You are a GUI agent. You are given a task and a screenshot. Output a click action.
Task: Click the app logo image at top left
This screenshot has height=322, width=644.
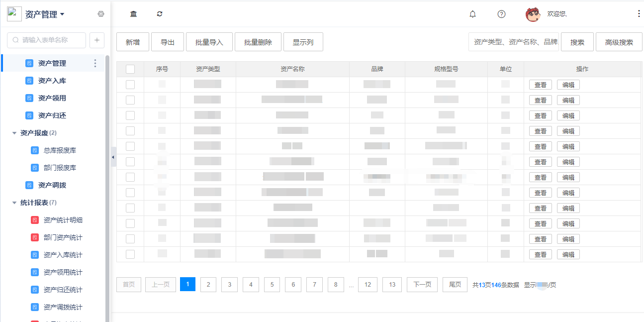pos(14,14)
